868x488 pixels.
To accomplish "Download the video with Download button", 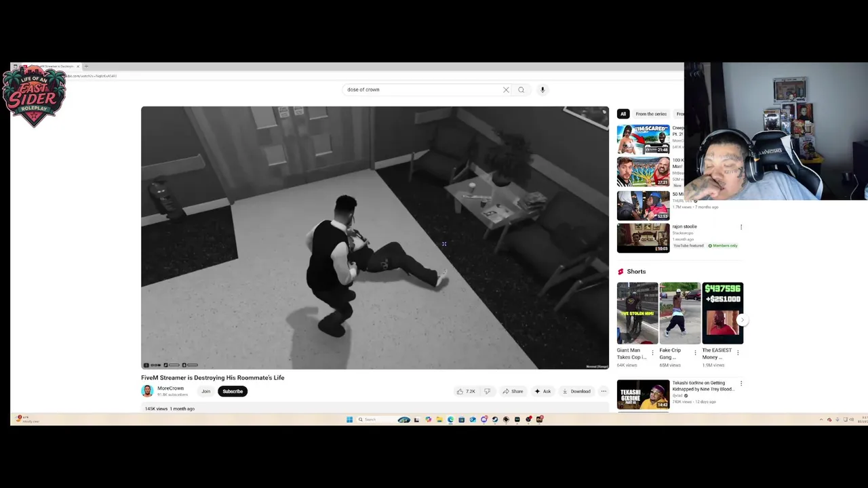I will point(576,391).
